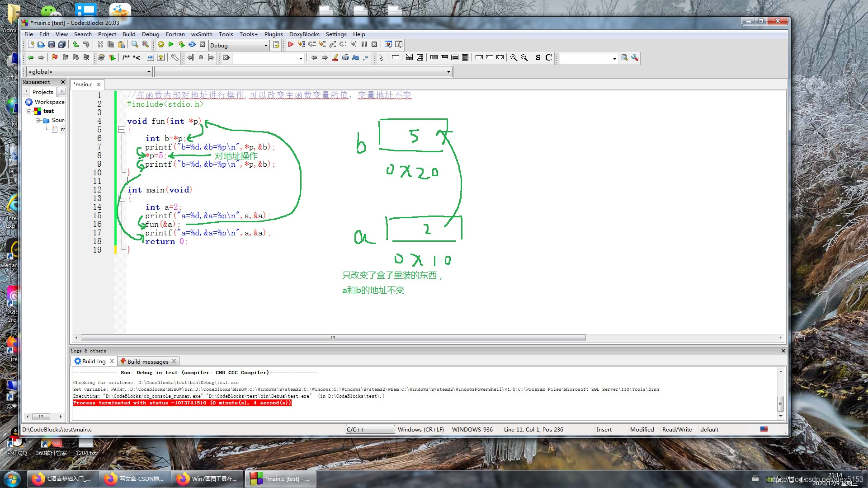Open the Plugins menu
Viewport: 868px width, 488px height.
tap(273, 34)
